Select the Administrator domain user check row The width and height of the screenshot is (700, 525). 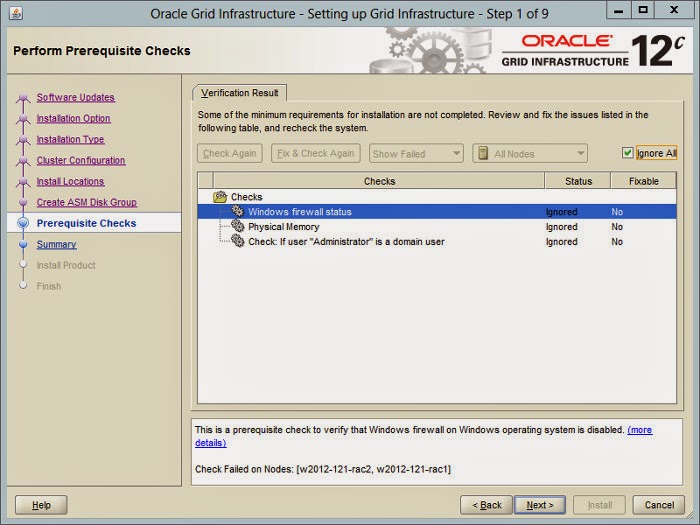pyautogui.click(x=437, y=242)
